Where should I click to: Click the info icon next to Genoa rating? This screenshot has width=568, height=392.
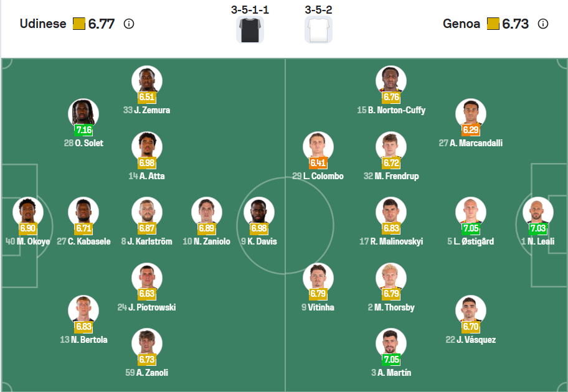tap(543, 24)
